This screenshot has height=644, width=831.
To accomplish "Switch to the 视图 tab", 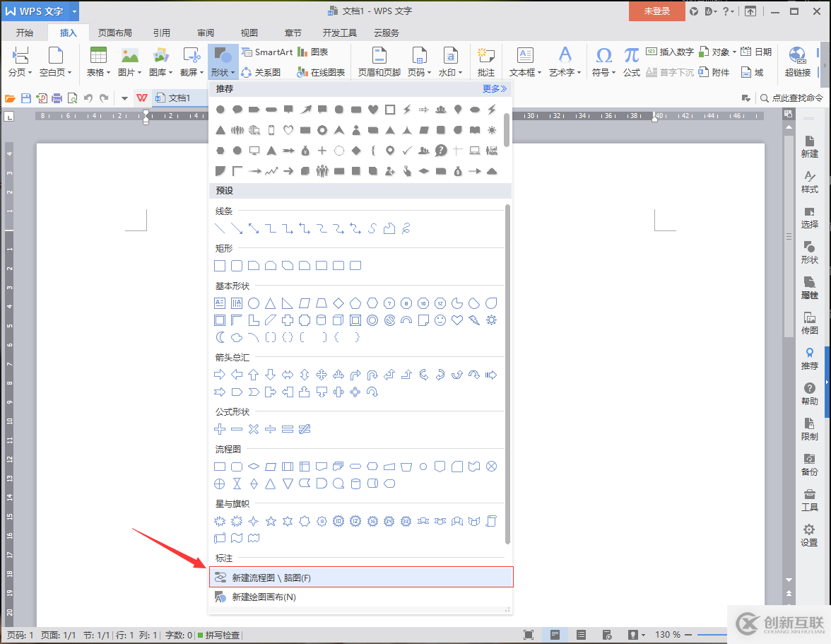I will point(249,33).
